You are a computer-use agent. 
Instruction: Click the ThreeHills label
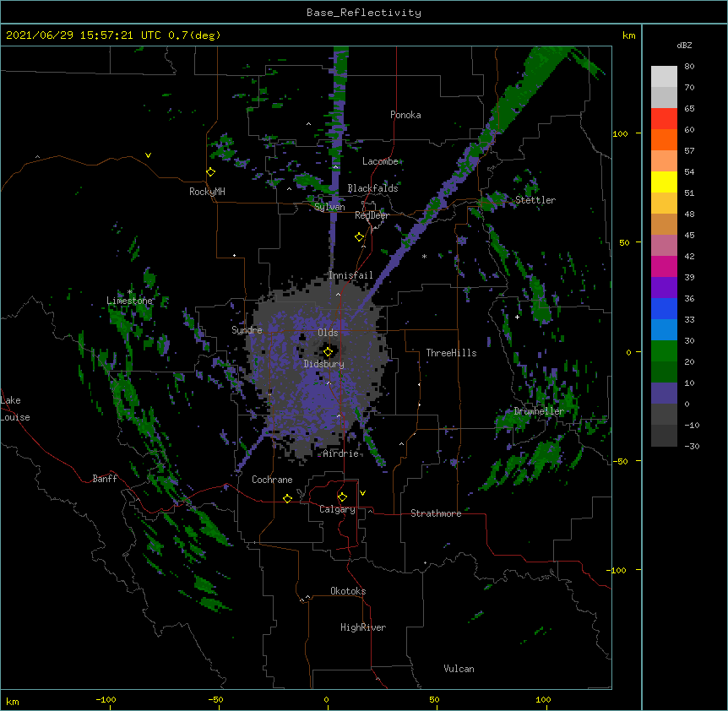(451, 353)
